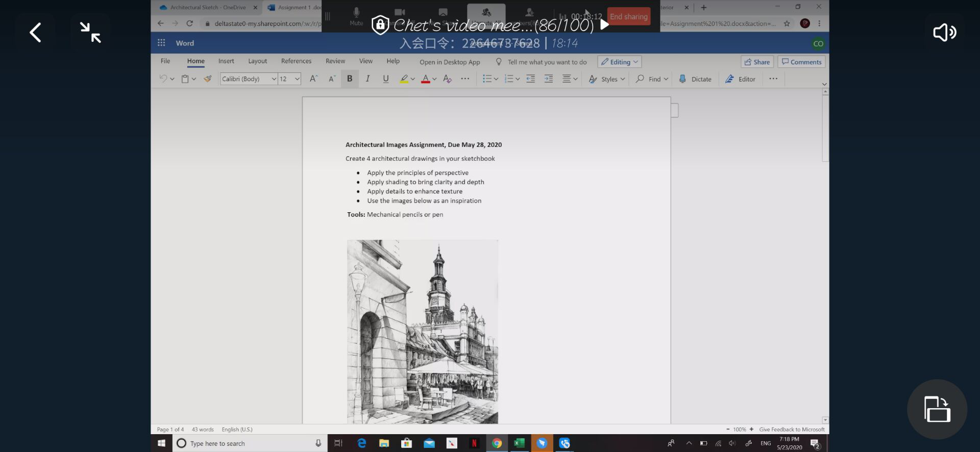The height and width of the screenshot is (452, 980).
Task: Toggle Bold formatting in the ribbon
Action: click(x=350, y=79)
